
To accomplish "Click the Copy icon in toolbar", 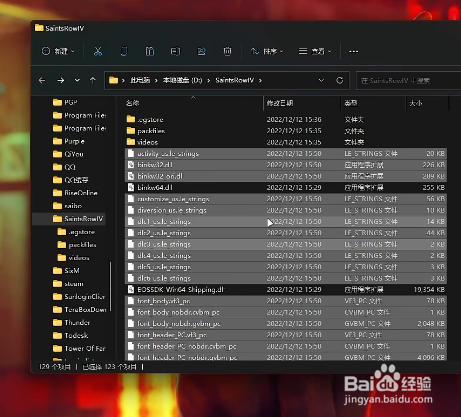I will point(124,51).
